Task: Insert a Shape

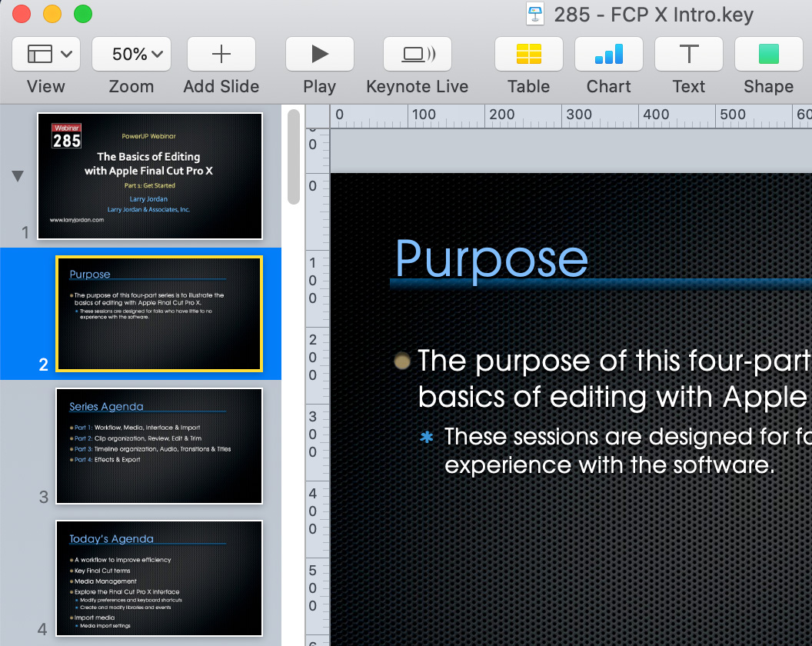Action: pos(768,54)
